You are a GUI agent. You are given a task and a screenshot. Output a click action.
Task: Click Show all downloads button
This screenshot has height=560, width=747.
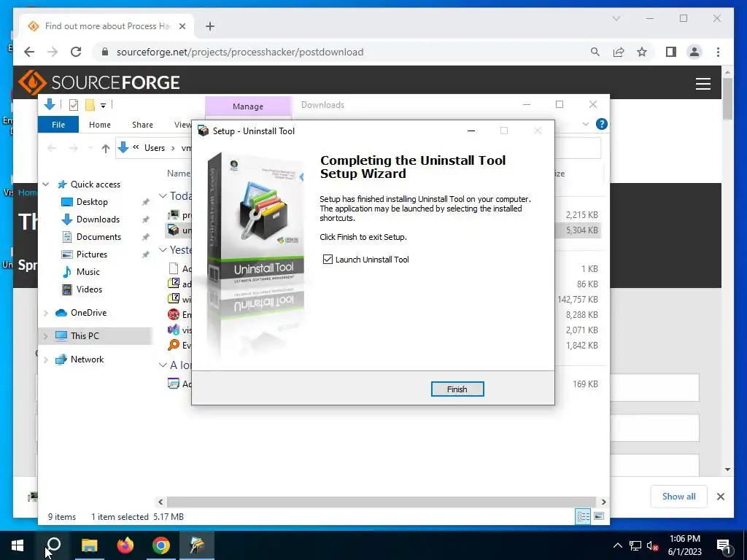coord(679,497)
